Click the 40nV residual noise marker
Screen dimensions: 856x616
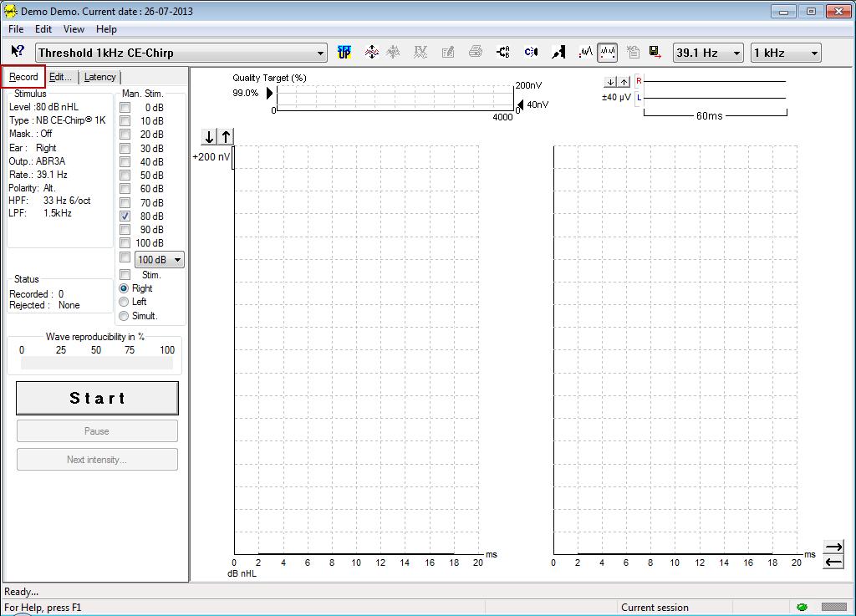tap(520, 104)
